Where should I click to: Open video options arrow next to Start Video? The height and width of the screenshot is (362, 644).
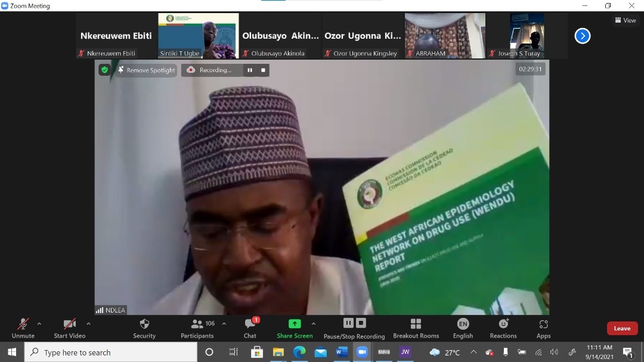click(x=88, y=324)
